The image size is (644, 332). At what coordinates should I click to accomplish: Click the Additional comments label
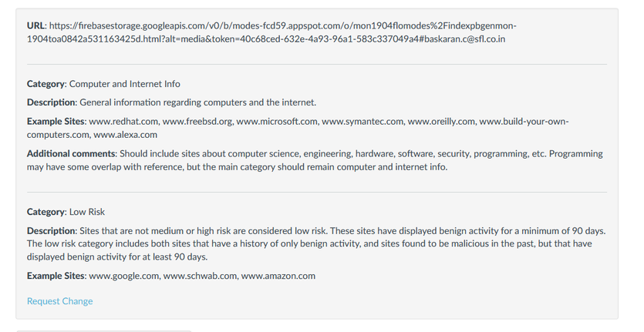coord(72,154)
